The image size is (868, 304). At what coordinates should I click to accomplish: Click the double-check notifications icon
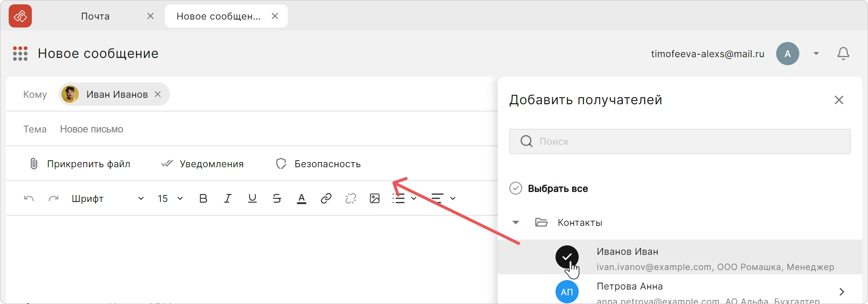[167, 164]
